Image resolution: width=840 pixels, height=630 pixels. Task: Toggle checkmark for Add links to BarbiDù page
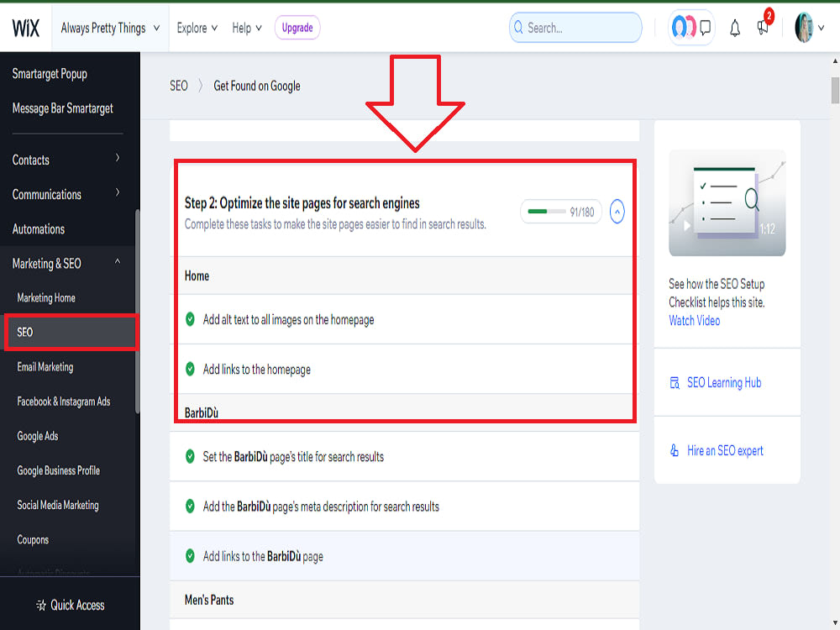pyautogui.click(x=190, y=556)
